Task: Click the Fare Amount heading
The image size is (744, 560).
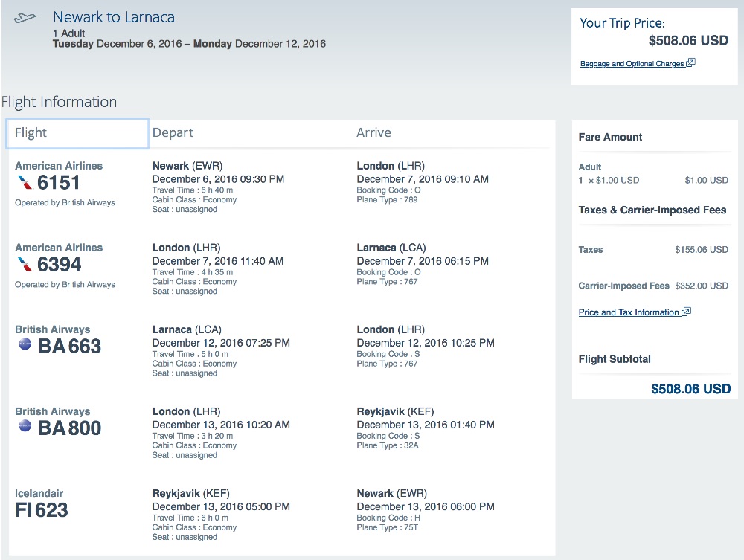Action: tap(610, 137)
